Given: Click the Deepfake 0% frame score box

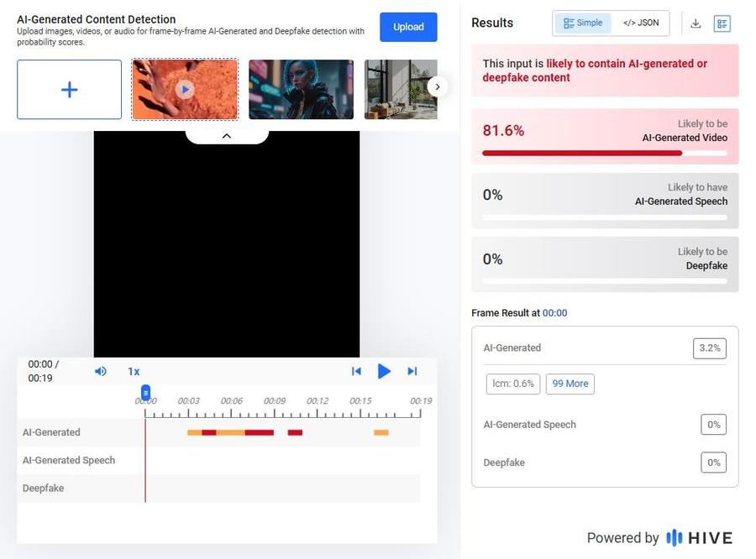Looking at the screenshot, I should [x=713, y=462].
